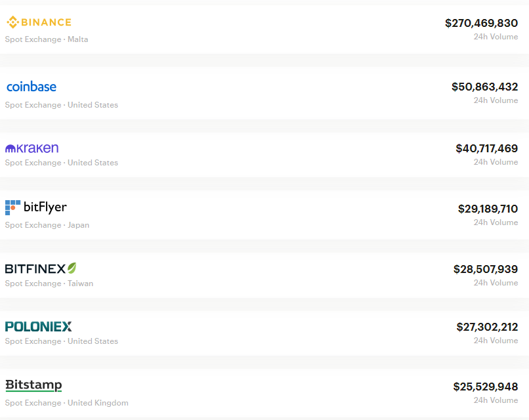The image size is (529, 420).
Task: Click "Spot Exchange · Japan" under bitFlyer
Action: tap(47, 225)
